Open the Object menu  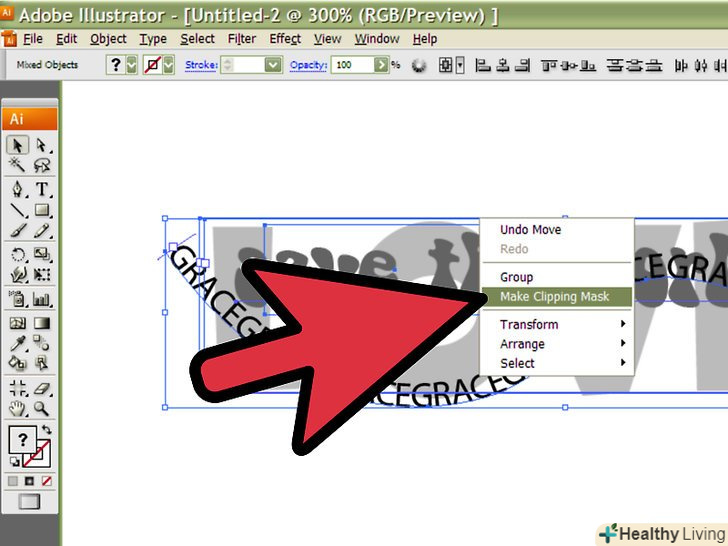coord(108,39)
